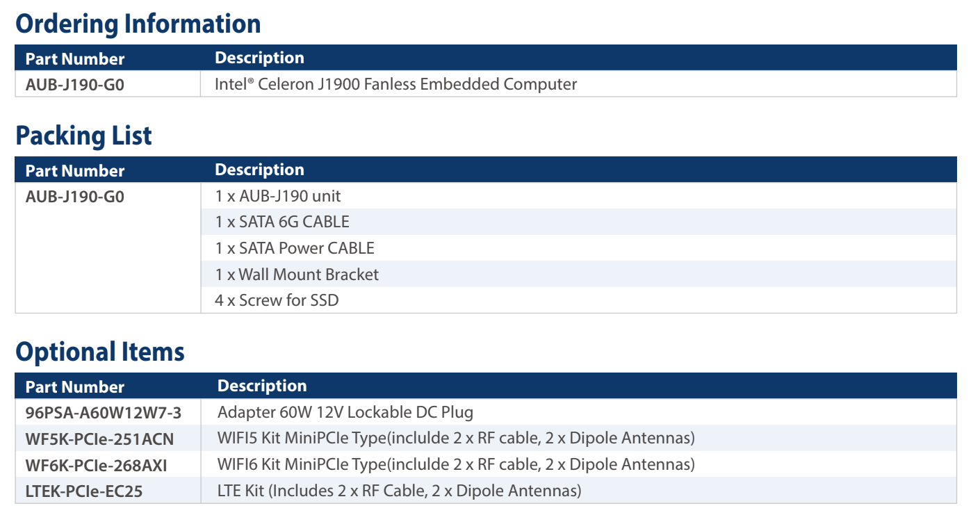The image size is (980, 531).
Task: Click part number WF5K-PCIe-251ACN
Action: click(x=99, y=439)
